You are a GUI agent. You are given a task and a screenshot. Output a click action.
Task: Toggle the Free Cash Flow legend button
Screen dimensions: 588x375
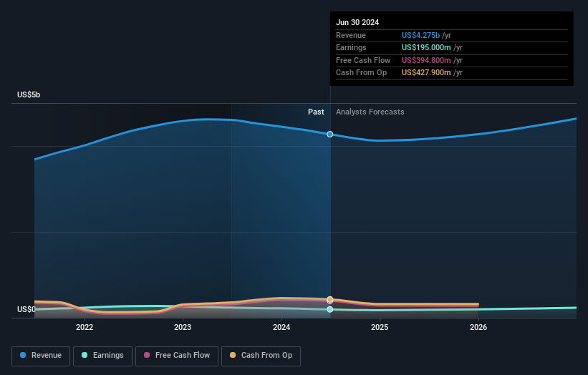[177, 356]
